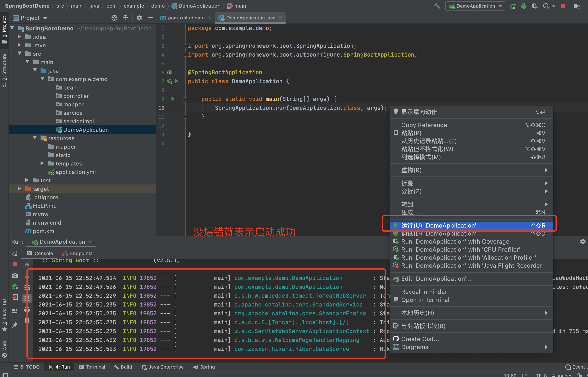Choose Edit 'DemoApplication'... menu item
The image size is (588, 377).
[471, 279]
